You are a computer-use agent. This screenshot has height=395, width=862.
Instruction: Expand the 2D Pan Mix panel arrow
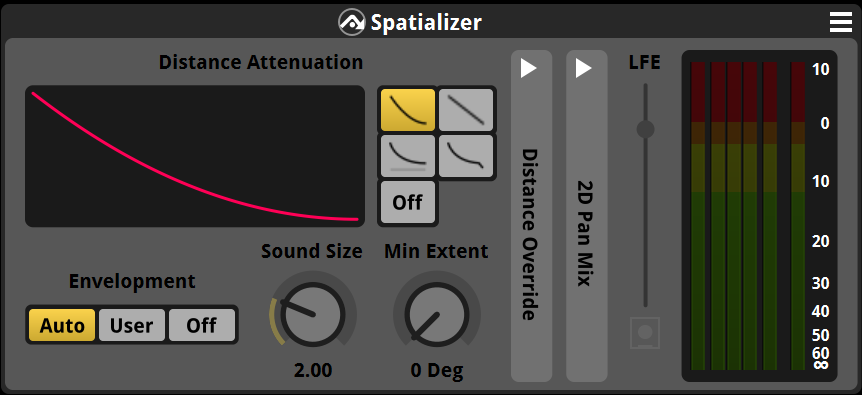(583, 68)
